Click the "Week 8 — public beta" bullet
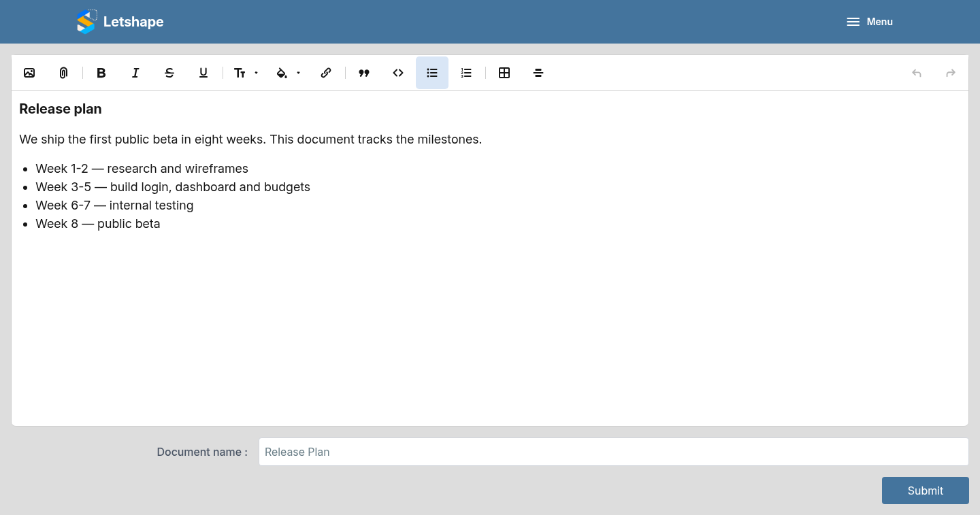Image resolution: width=980 pixels, height=515 pixels. pos(98,224)
